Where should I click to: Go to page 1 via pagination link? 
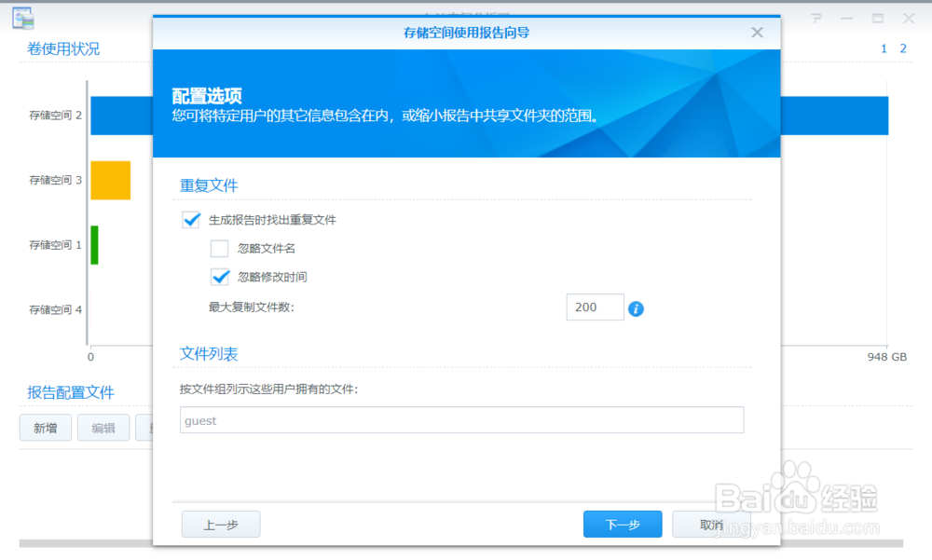coord(883,48)
